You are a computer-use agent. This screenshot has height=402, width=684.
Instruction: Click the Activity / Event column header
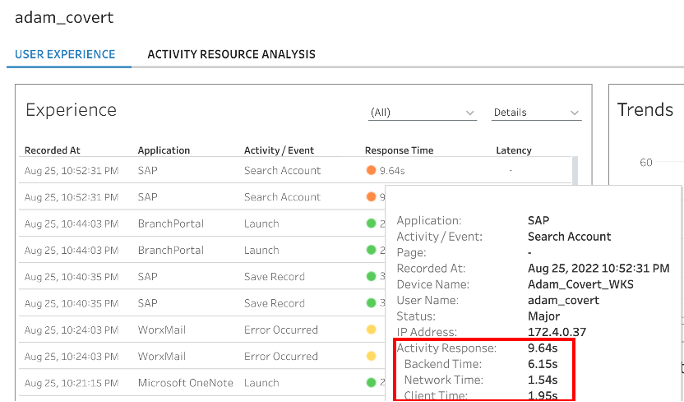coord(279,150)
